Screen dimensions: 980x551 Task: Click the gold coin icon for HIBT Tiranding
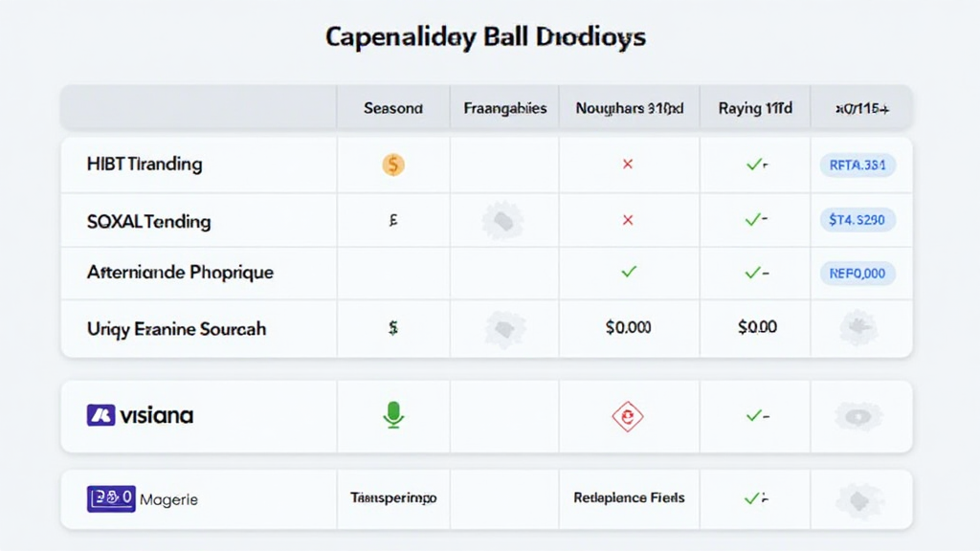point(393,165)
